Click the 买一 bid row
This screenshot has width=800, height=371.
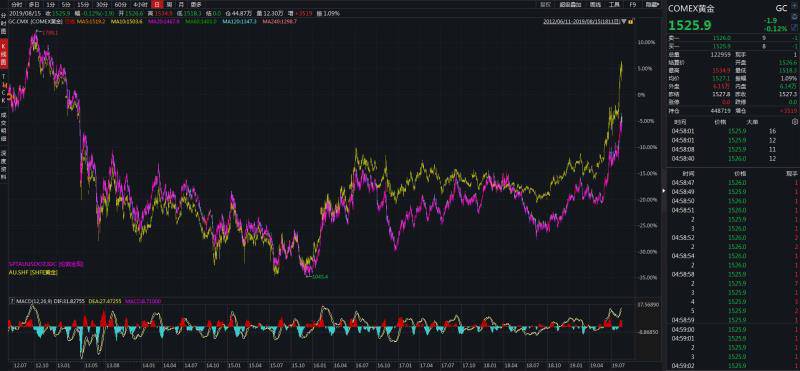pyautogui.click(x=733, y=46)
